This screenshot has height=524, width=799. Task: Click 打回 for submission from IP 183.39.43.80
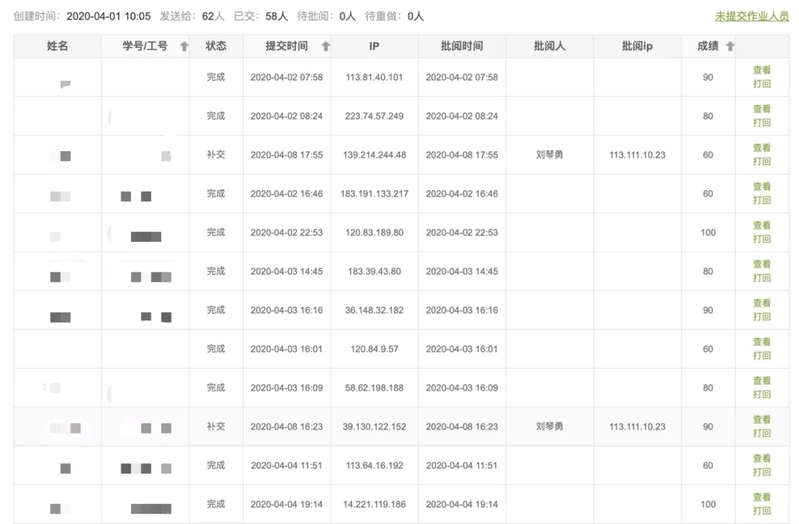(761, 278)
